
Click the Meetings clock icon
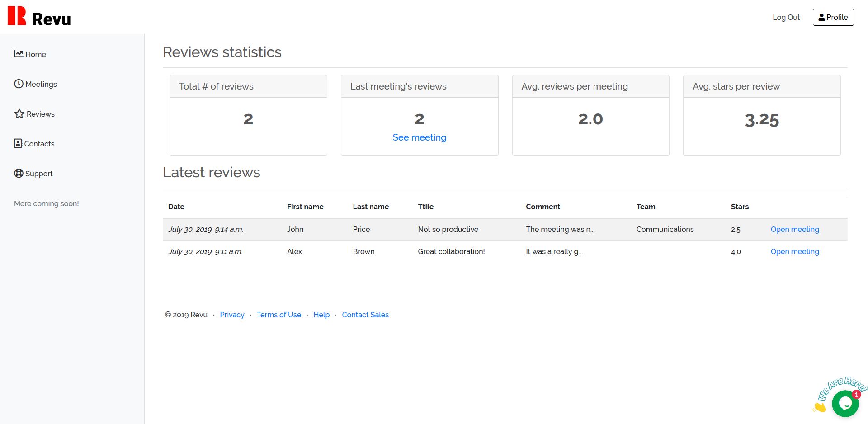point(19,84)
